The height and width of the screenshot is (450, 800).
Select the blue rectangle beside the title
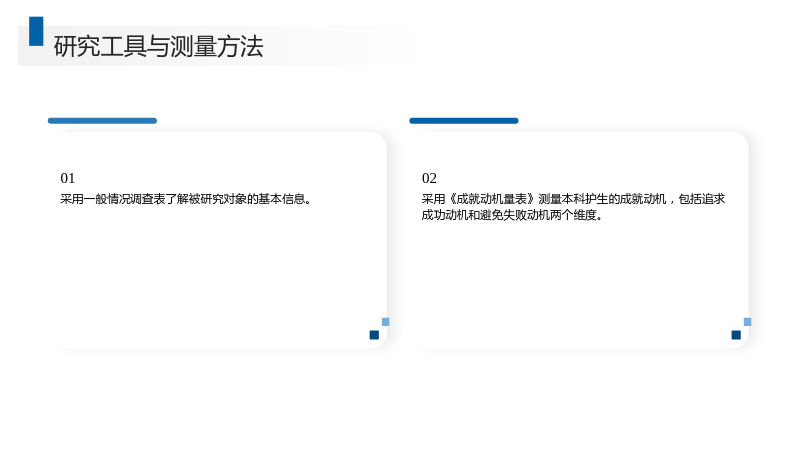coord(36,31)
